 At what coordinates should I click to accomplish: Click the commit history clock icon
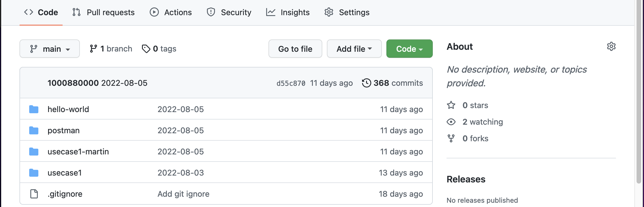tap(366, 83)
